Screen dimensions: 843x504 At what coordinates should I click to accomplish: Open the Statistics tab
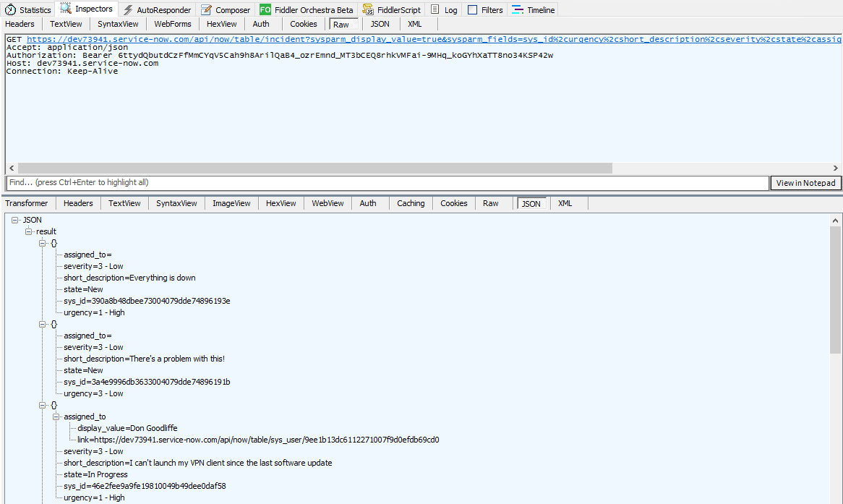tap(28, 9)
